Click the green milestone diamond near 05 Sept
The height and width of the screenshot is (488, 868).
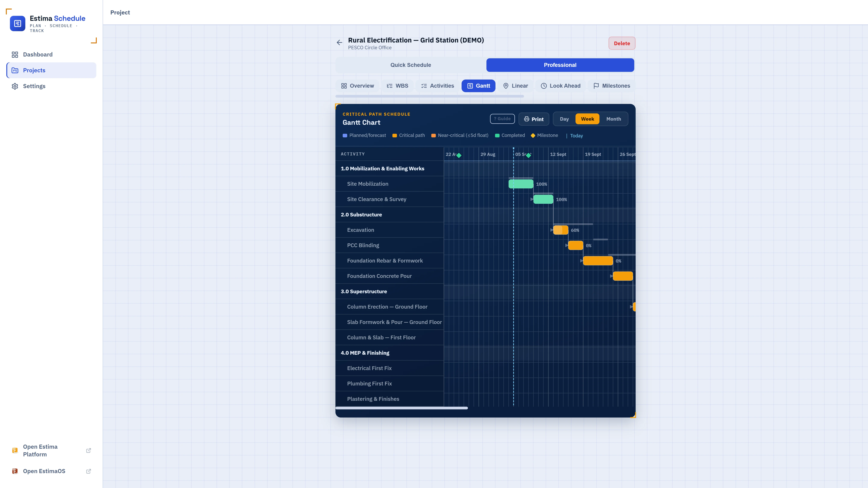coord(528,155)
